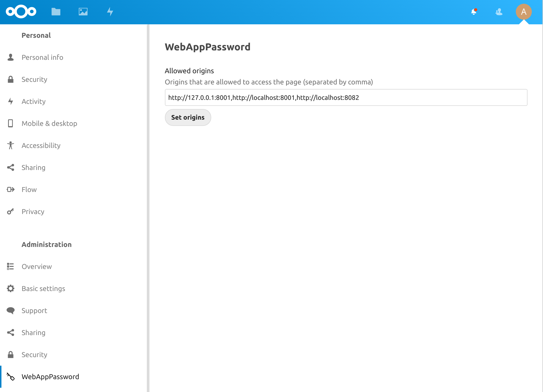Open the Files app folder icon
The width and height of the screenshot is (543, 392).
pyautogui.click(x=56, y=12)
